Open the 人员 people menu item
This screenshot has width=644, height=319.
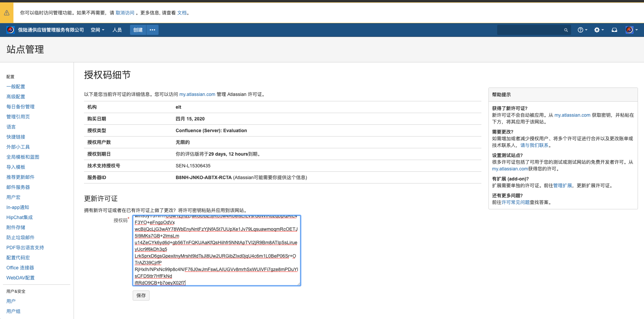tap(117, 30)
